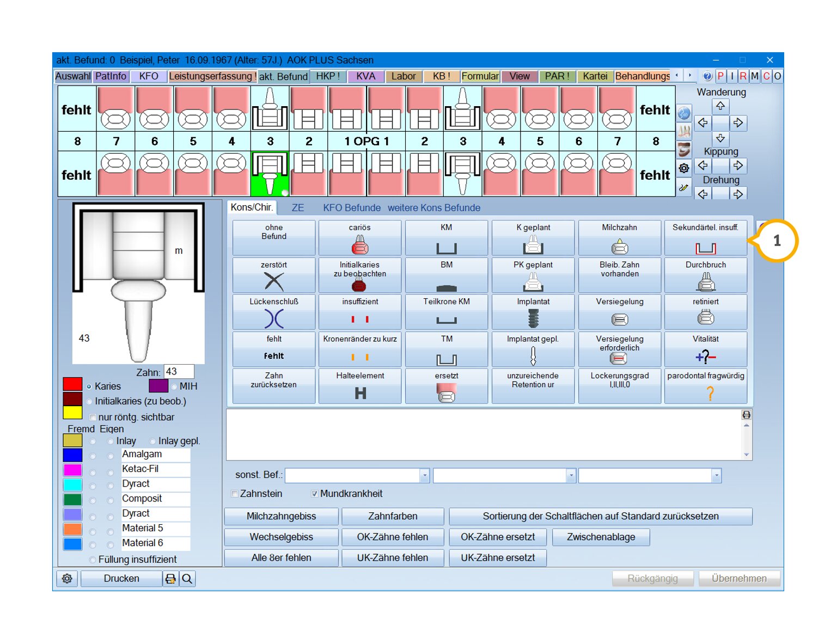
Task: Click the Wanderung up arrow
Action: [x=720, y=106]
